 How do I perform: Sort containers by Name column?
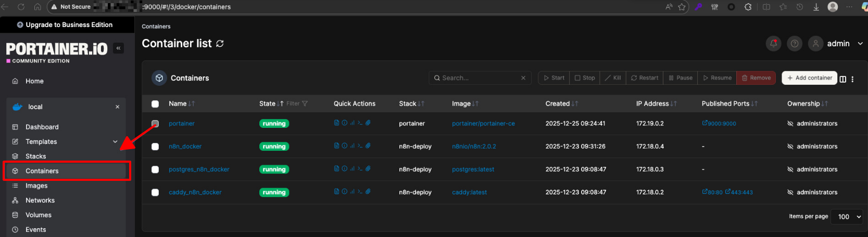[x=181, y=103]
